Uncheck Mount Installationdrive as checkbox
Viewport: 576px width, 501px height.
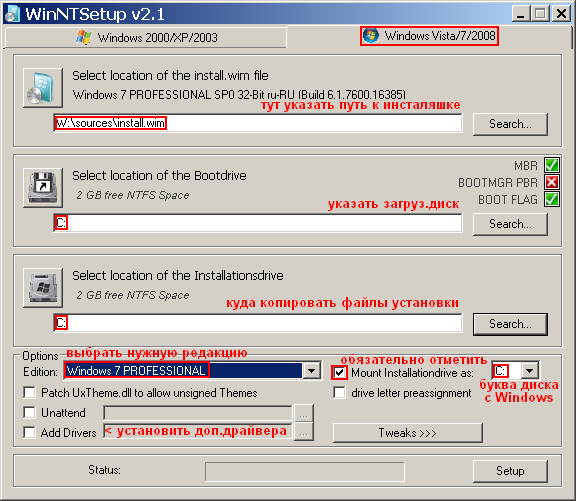(339, 372)
